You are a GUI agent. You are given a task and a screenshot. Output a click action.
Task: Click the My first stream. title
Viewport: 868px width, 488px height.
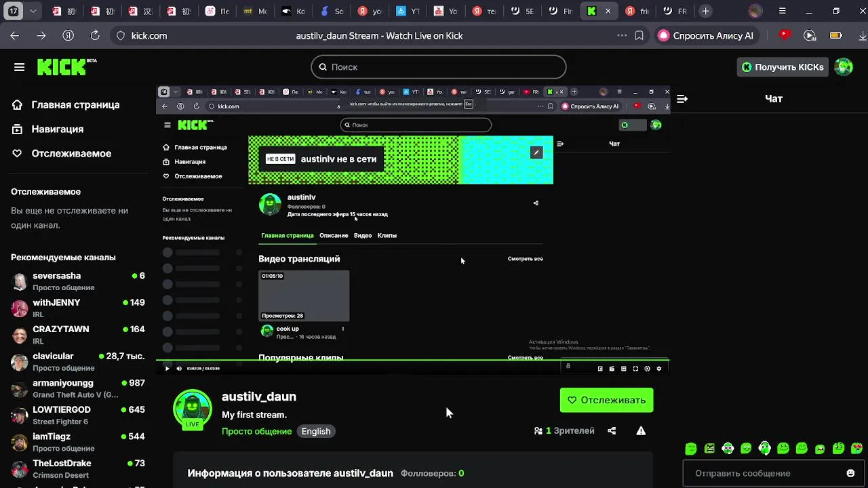(254, 415)
